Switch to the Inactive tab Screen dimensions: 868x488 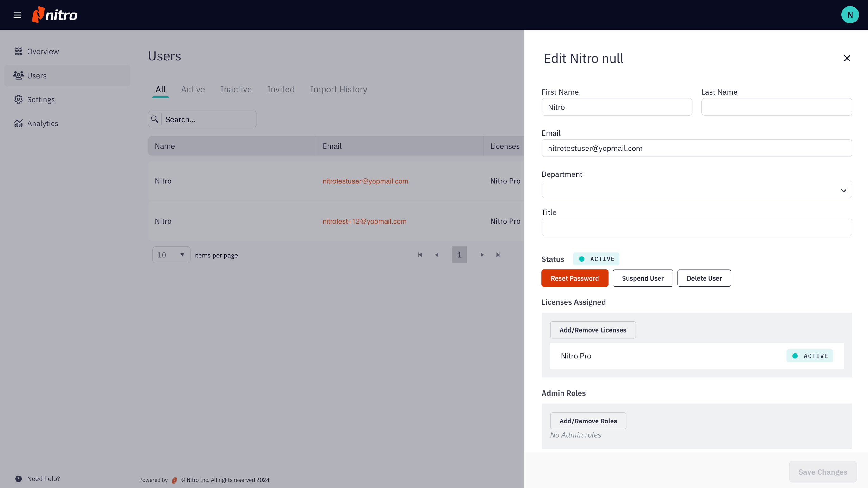[x=236, y=89]
